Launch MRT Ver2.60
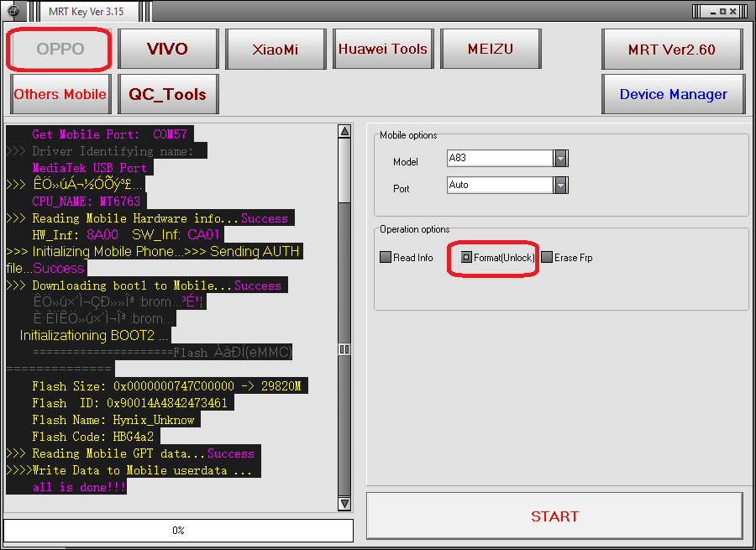 point(672,50)
